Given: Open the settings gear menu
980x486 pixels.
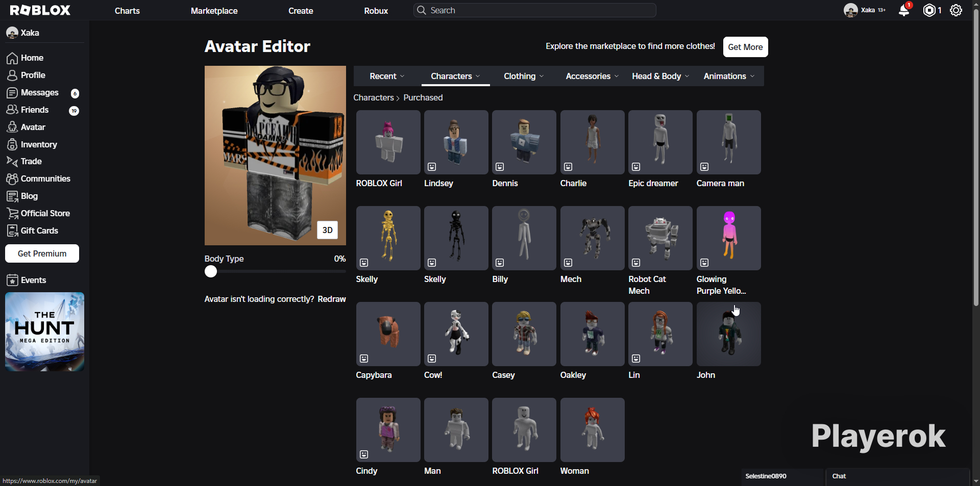Looking at the screenshot, I should 956,10.
